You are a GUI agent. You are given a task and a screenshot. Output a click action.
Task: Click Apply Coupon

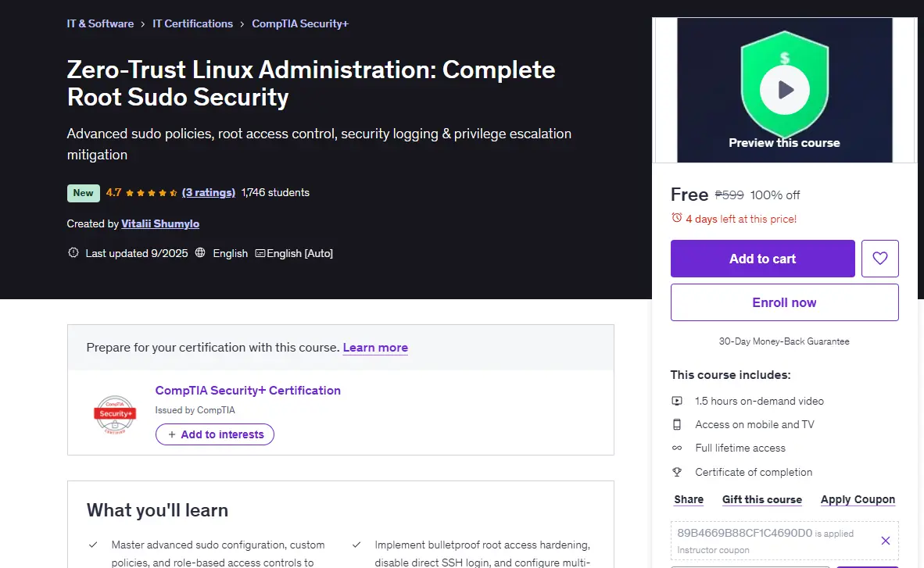(x=858, y=500)
